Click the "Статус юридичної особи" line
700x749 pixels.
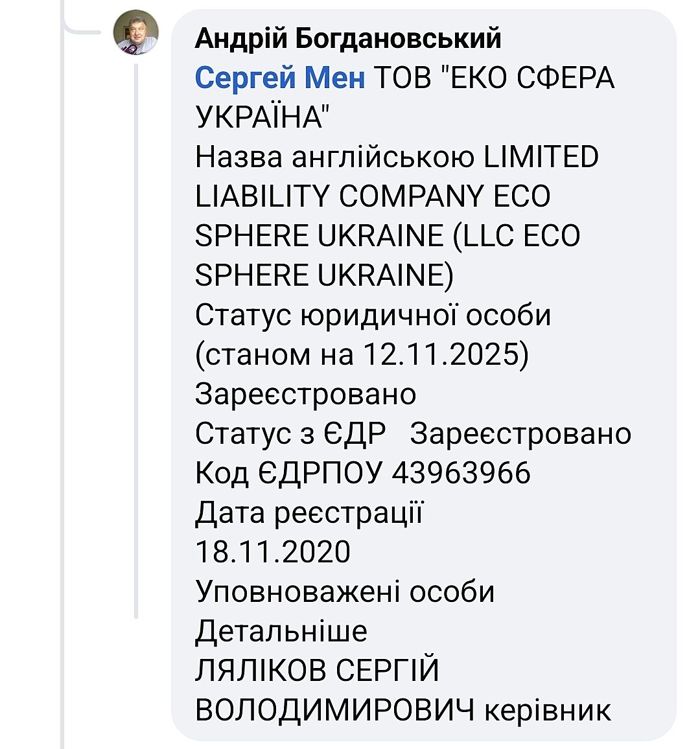(373, 316)
